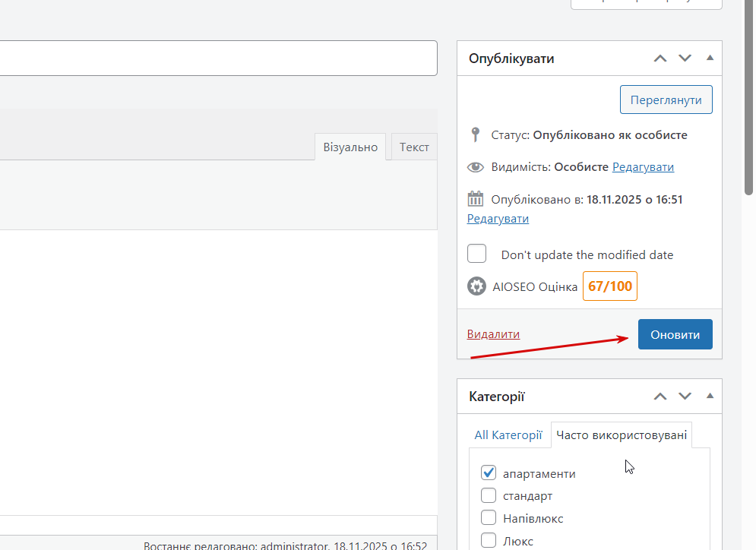This screenshot has height=550, width=756.
Task: Collapse the Категорії panel triangle
Action: point(710,397)
